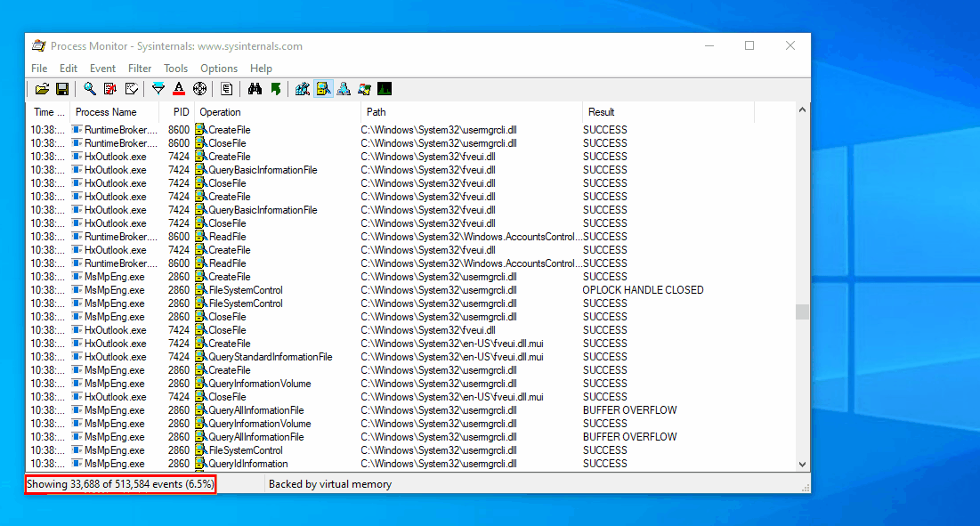
Task: Click the Open file toolbar icon
Action: click(x=42, y=89)
